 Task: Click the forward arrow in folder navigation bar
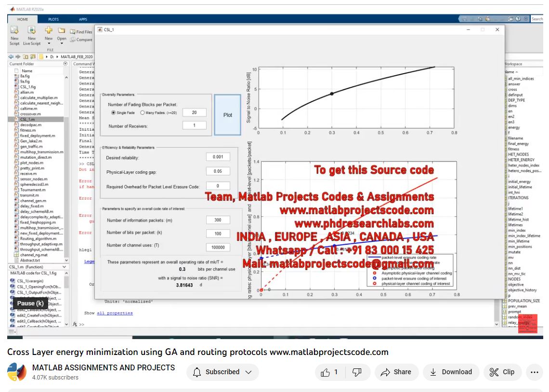coord(17,57)
